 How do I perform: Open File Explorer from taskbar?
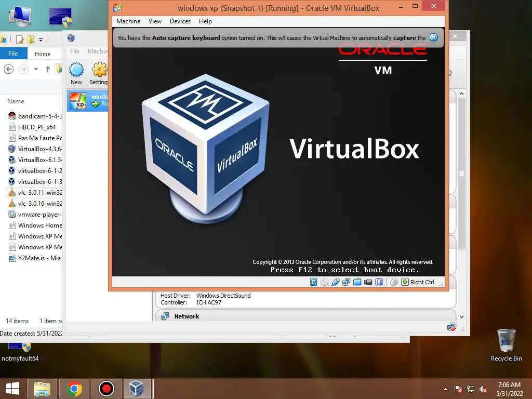pyautogui.click(x=42, y=389)
